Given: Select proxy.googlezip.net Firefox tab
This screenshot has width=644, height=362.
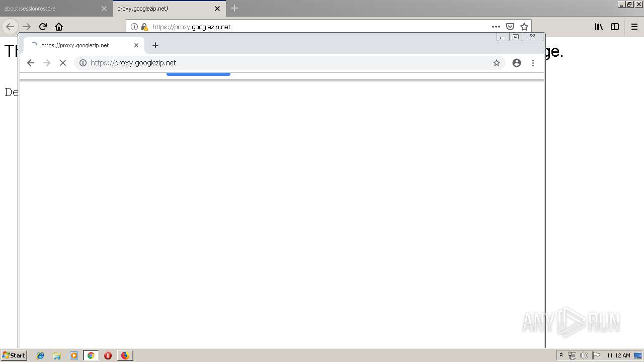Looking at the screenshot, I should pyautogui.click(x=169, y=9).
